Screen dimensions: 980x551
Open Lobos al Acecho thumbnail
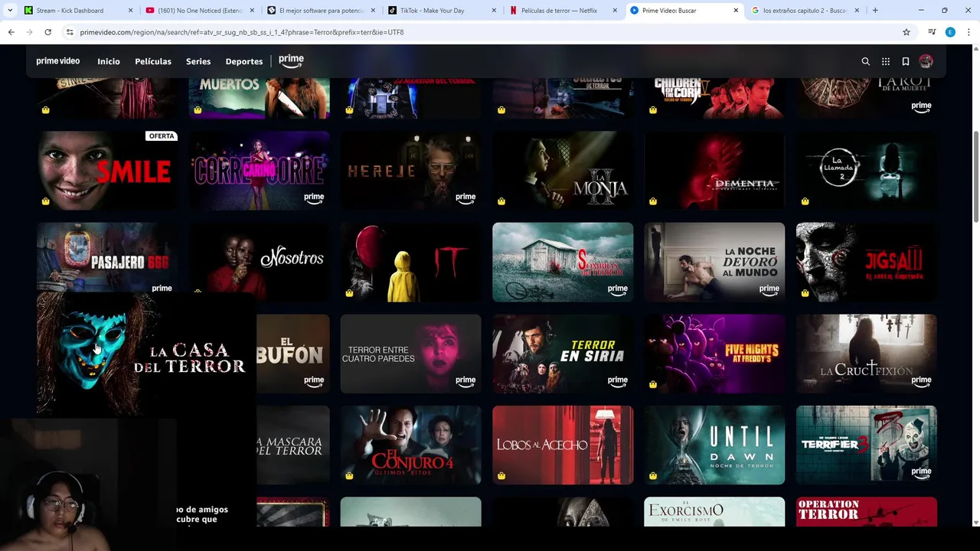coord(563,445)
